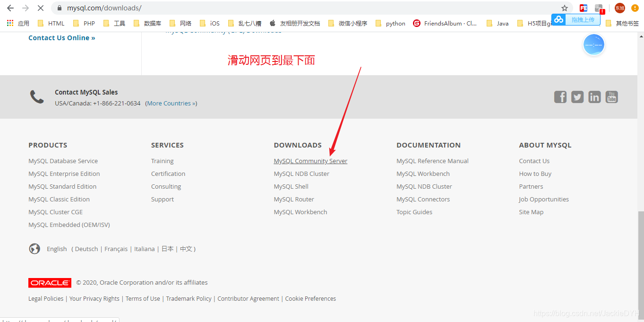Open MySQL Embedded (OEM/ISV) link
This screenshot has width=644, height=322.
click(x=69, y=225)
